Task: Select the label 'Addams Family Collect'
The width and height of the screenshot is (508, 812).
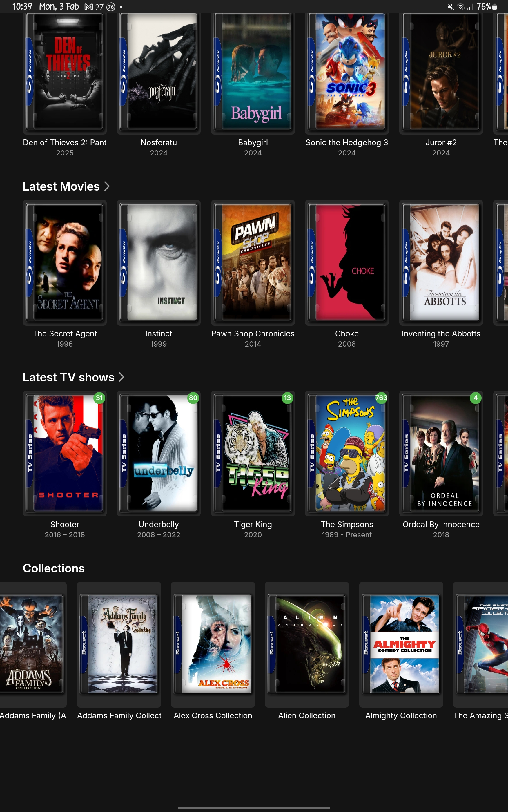Action: [x=119, y=716]
